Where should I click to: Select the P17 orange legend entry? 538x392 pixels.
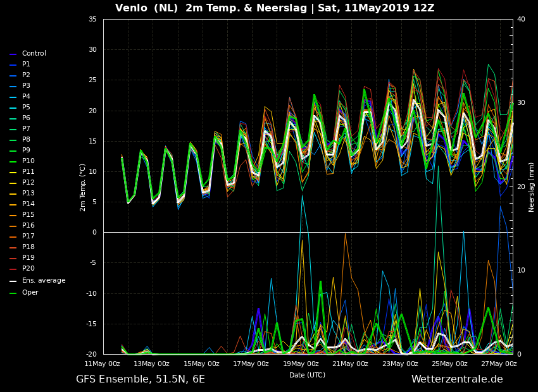pos(28,236)
